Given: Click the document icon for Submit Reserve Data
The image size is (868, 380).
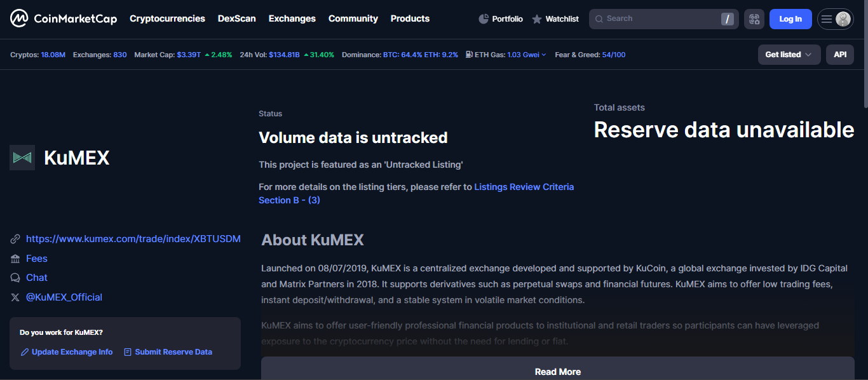Looking at the screenshot, I should click(x=128, y=352).
